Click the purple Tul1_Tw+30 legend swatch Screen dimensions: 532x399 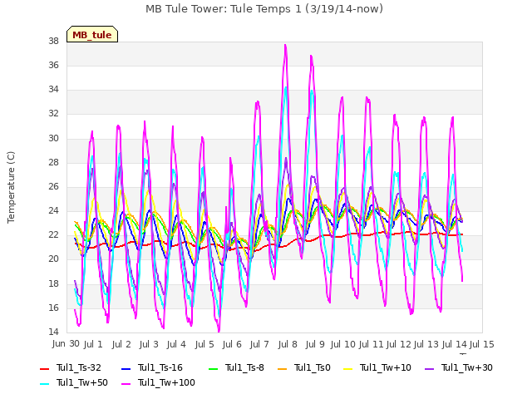[x=430, y=368]
